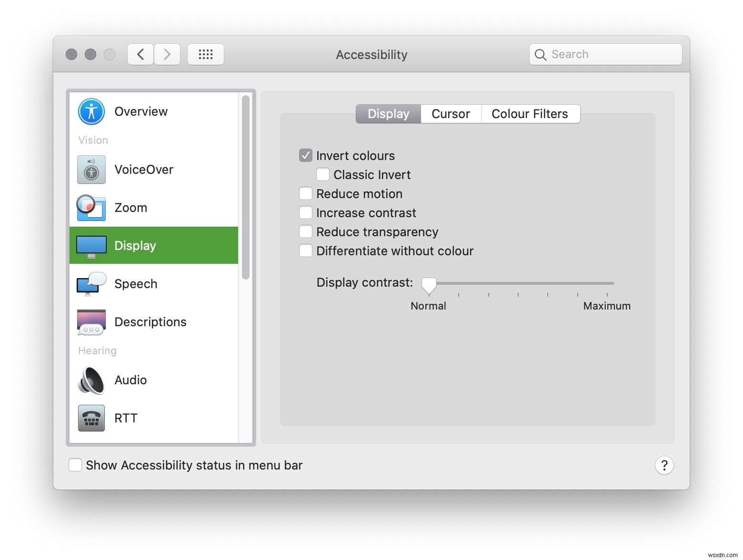The image size is (743, 560).
Task: Go back using the back arrow
Action: (x=140, y=54)
